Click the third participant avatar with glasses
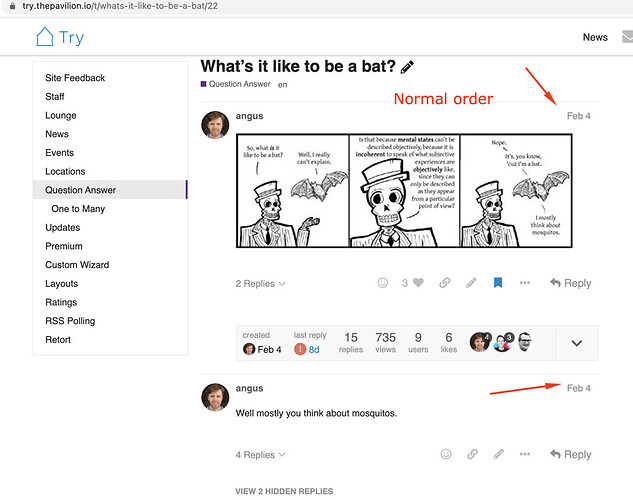Screen dimensions: 633x500 (x=524, y=342)
